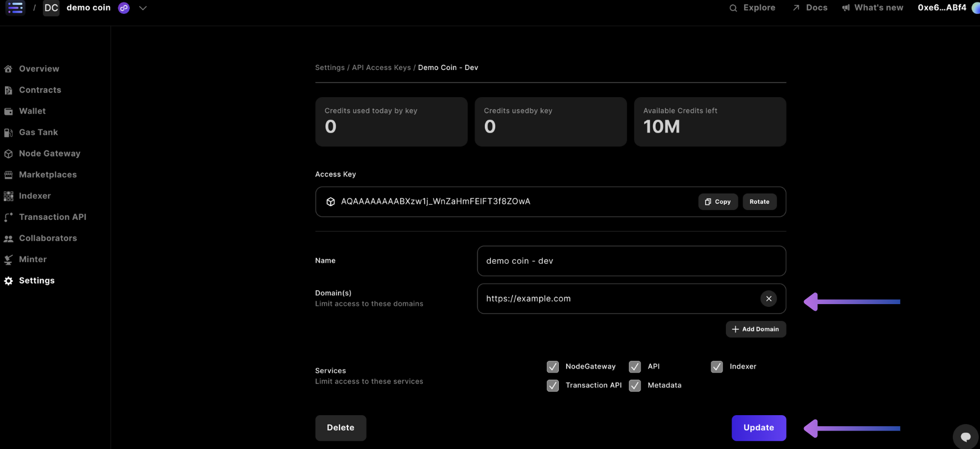Click the purple network badge icon
This screenshot has height=449, width=980.
[x=124, y=8]
